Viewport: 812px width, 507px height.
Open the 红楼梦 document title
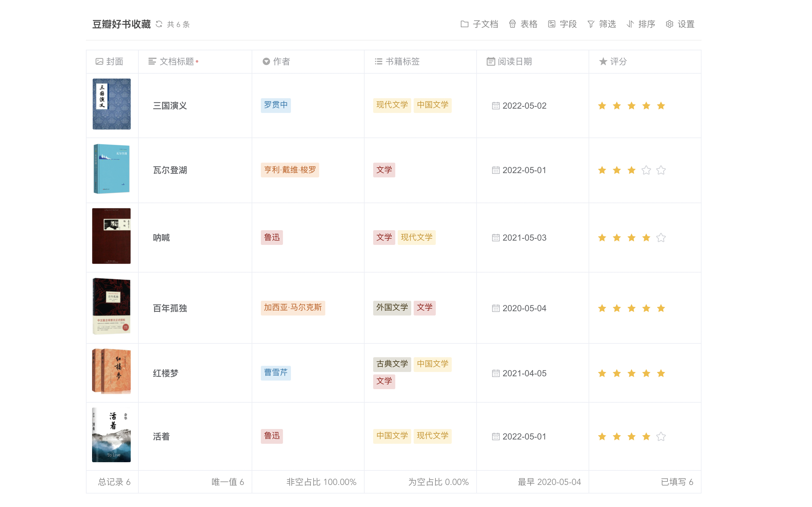(166, 373)
